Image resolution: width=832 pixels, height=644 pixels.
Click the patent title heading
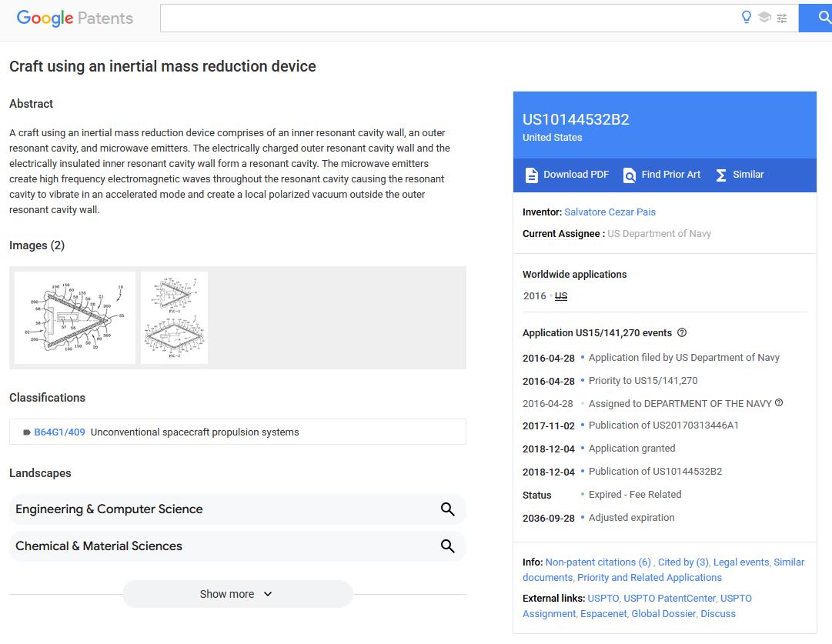pyautogui.click(x=162, y=66)
